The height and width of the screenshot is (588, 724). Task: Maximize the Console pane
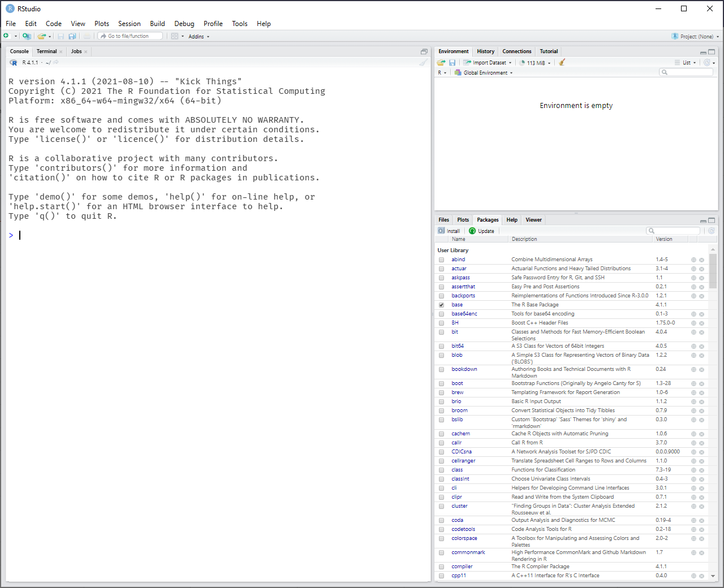coord(424,51)
